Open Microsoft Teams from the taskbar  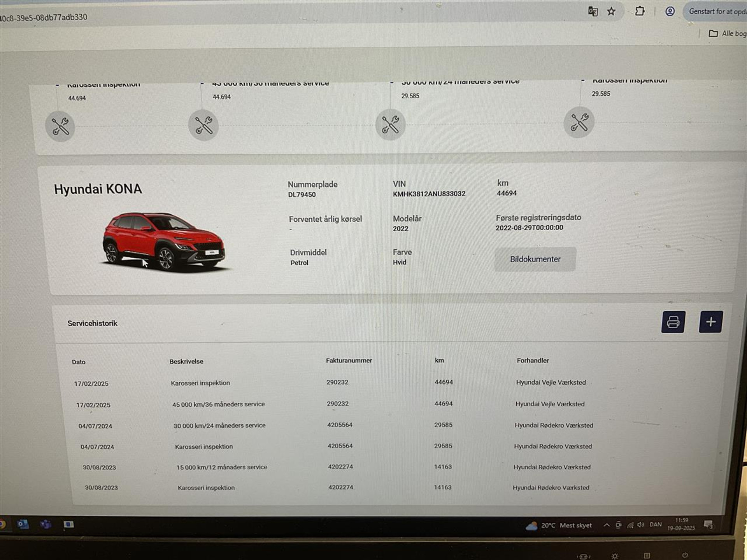click(46, 524)
